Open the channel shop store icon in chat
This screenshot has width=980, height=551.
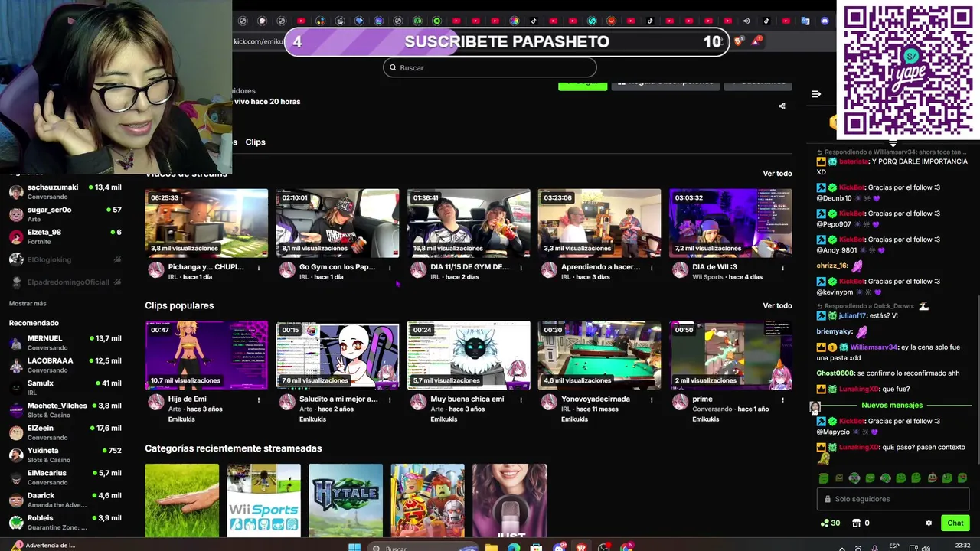tap(856, 523)
